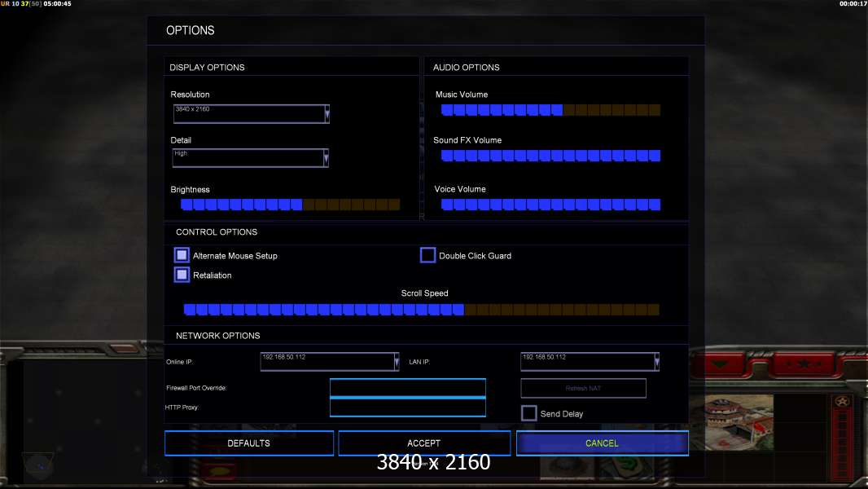Dismiss the options with the CANCEL button
The image size is (868, 489).
(x=603, y=443)
